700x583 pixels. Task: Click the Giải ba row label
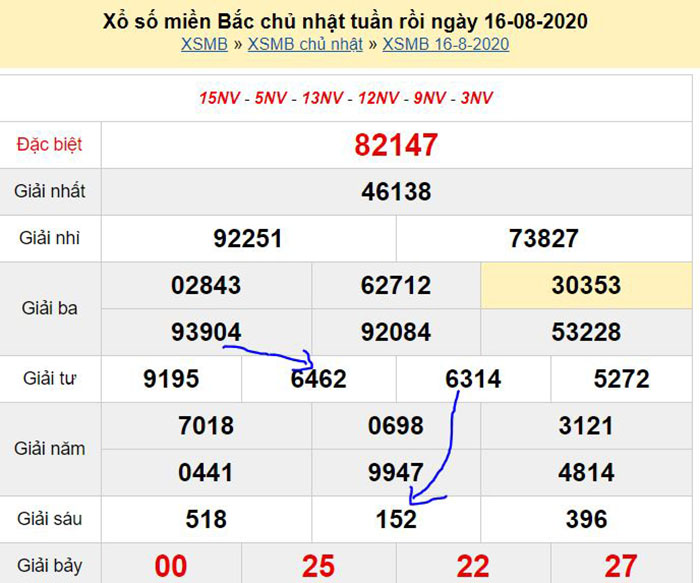click(x=50, y=309)
